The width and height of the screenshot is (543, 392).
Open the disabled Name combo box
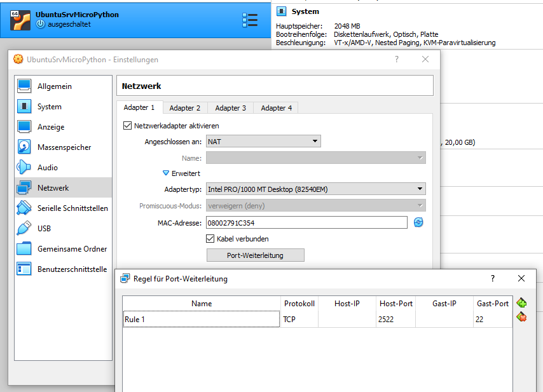click(x=316, y=158)
